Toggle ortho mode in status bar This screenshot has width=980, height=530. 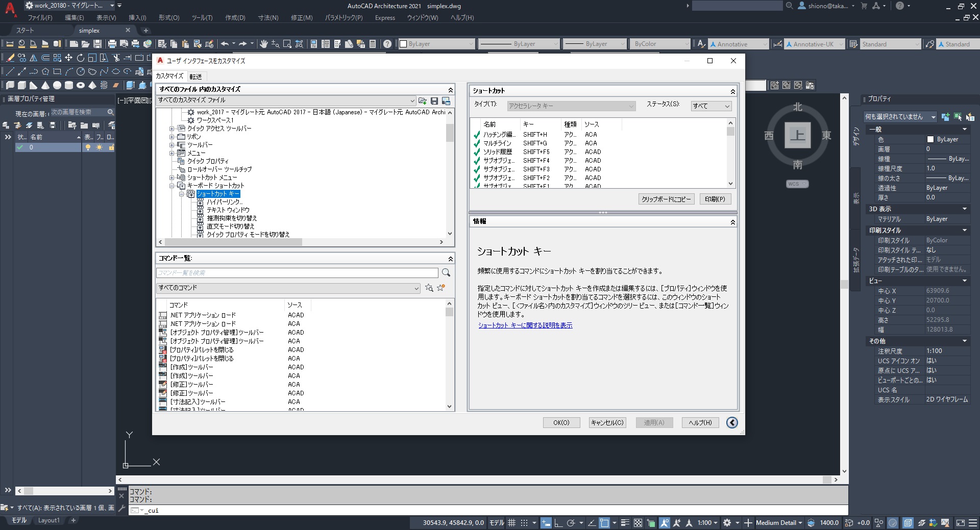click(558, 523)
